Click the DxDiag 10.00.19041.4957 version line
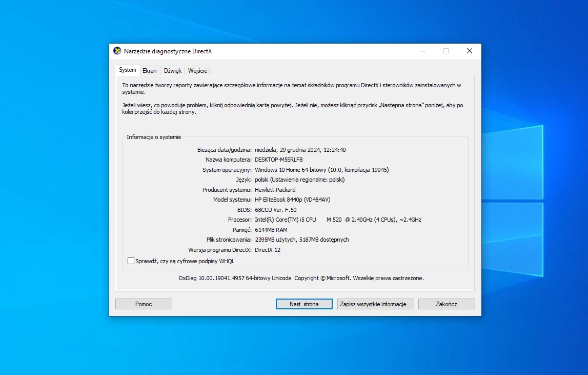This screenshot has height=375, width=588. [x=301, y=278]
